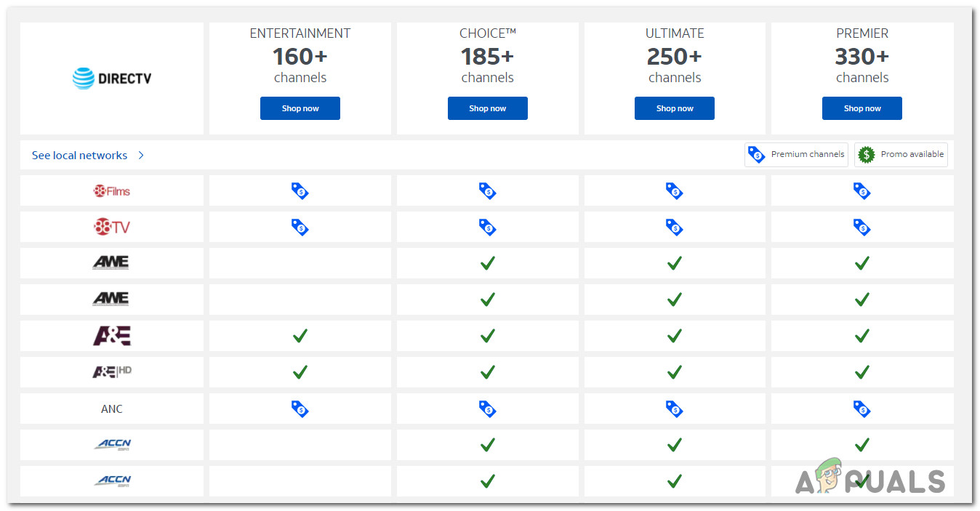Screen dimensions: 980x511
Task: Click 88 TV premium tag under Premier
Action: pyautogui.click(x=861, y=228)
